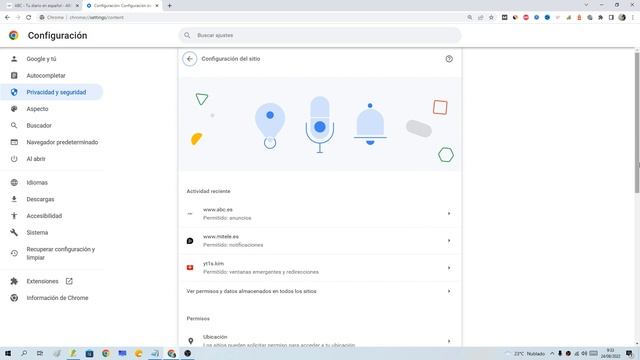
Task: Click the Chrome logo beside Configuración
Action: tap(13, 36)
